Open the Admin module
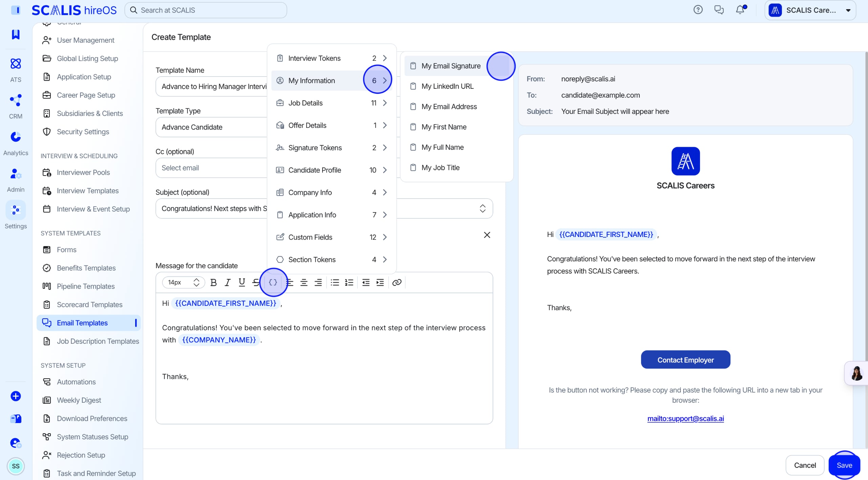 [16, 180]
